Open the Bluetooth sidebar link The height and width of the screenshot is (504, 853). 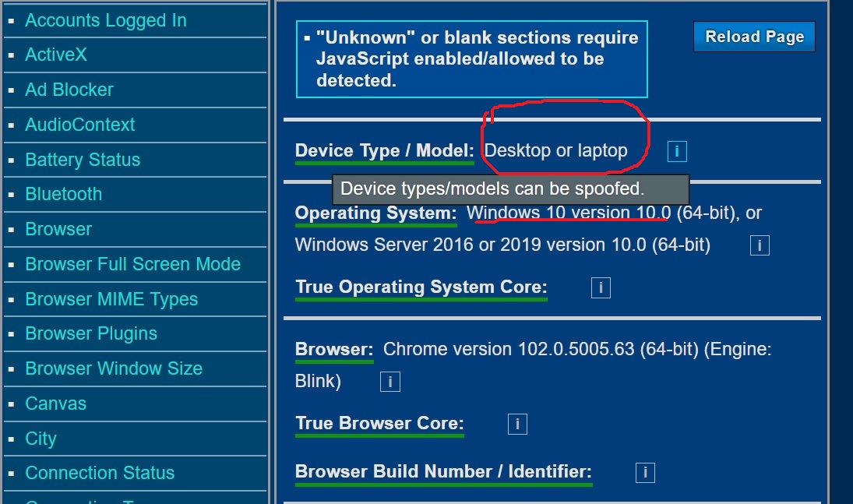63,194
